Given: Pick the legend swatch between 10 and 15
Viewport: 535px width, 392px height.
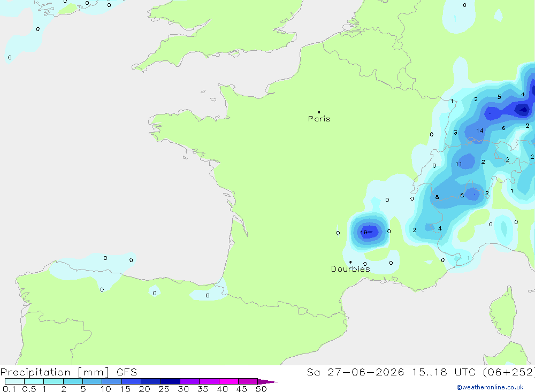Looking at the screenshot, I should click(112, 381).
